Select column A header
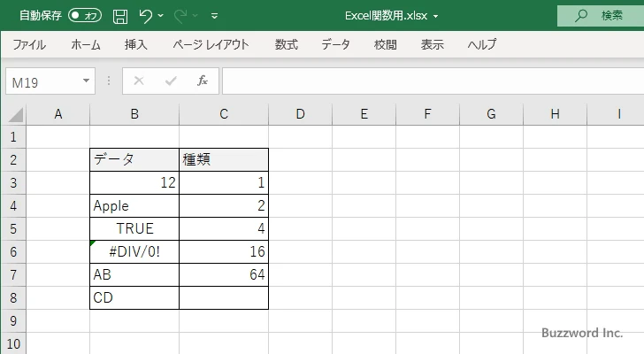This screenshot has width=644, height=354. point(57,114)
